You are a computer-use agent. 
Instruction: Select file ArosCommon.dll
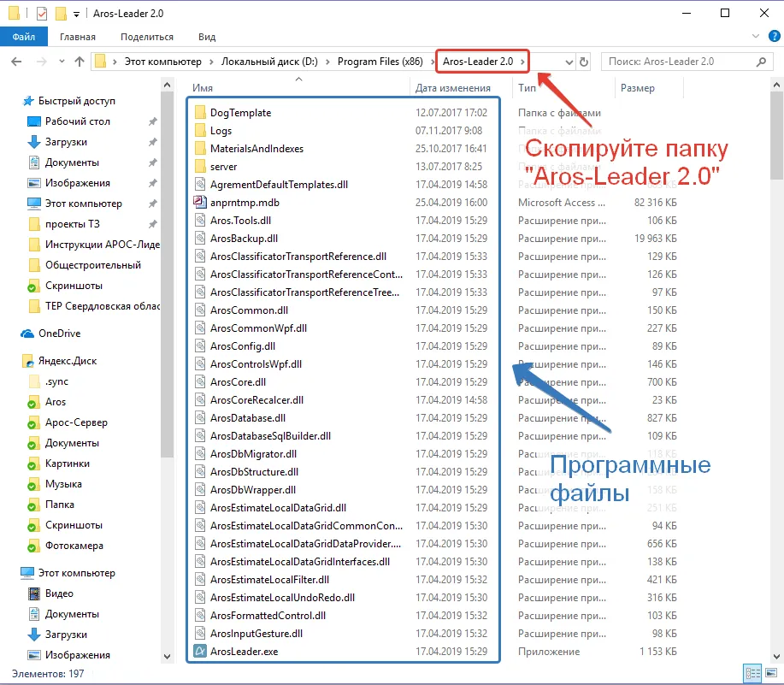[249, 310]
